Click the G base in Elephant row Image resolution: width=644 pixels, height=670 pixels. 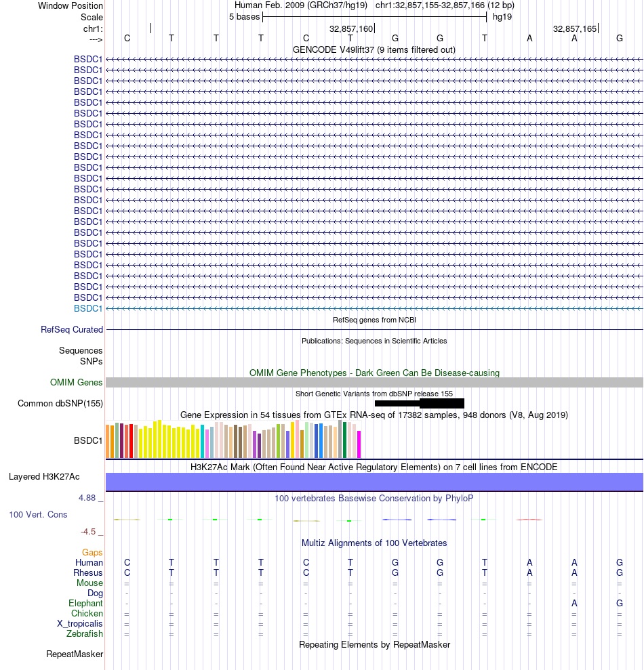tap(619, 604)
